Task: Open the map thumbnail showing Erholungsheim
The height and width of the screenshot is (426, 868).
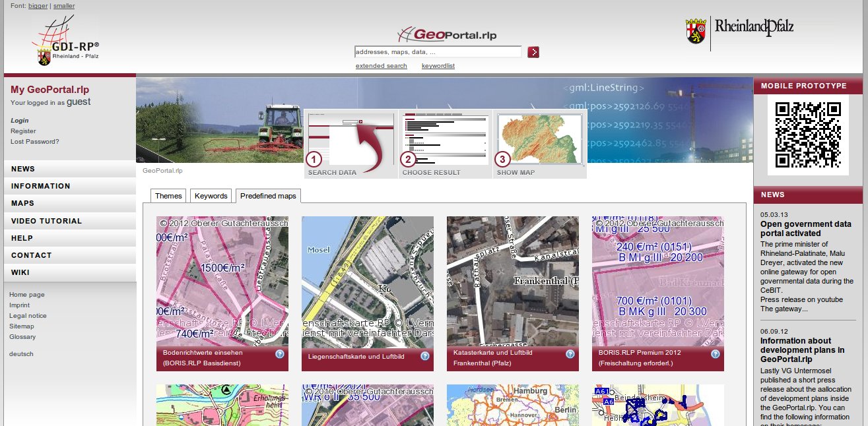Action: [x=222, y=405]
